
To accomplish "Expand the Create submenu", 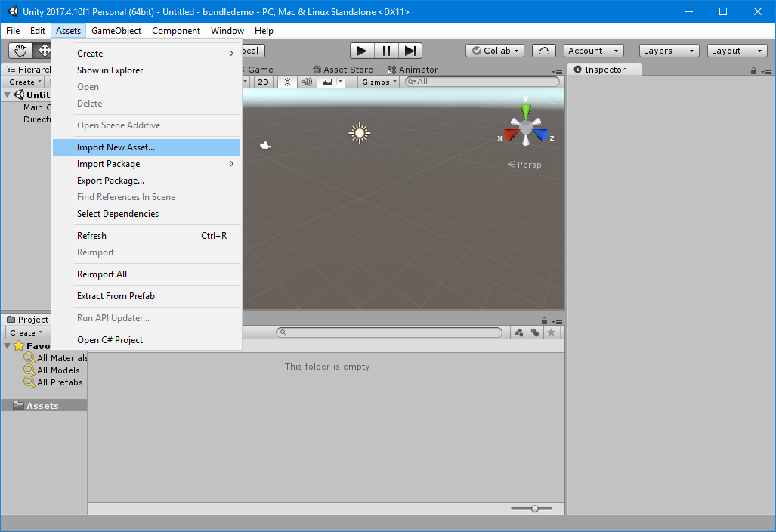I will pyautogui.click(x=147, y=54).
